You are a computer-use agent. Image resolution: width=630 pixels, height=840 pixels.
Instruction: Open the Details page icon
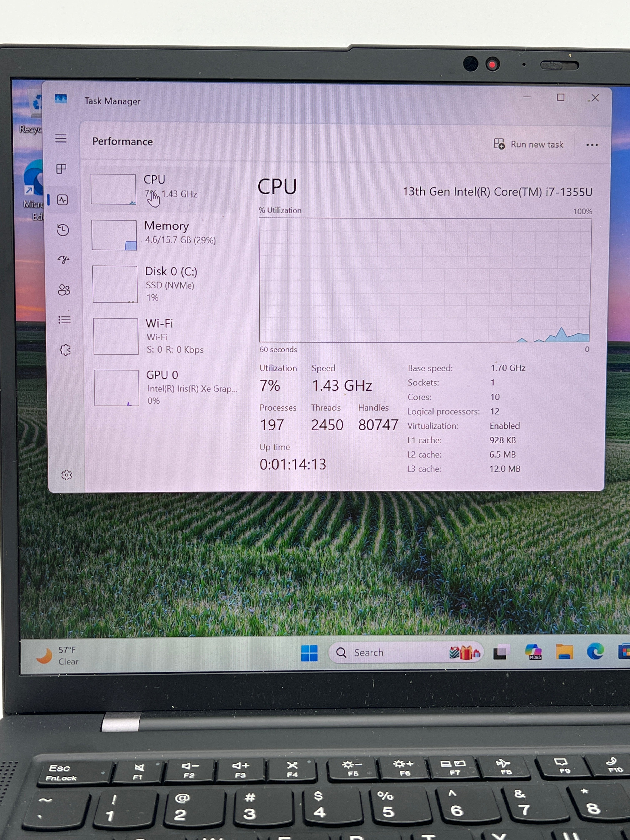[65, 320]
